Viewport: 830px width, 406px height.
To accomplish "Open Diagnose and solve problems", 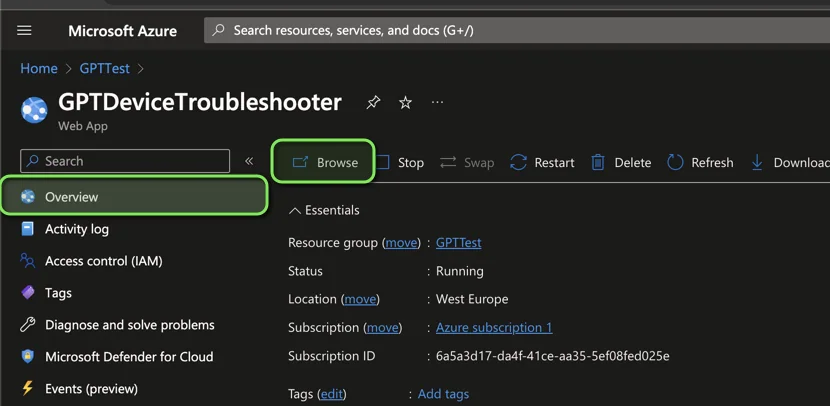I will [130, 324].
